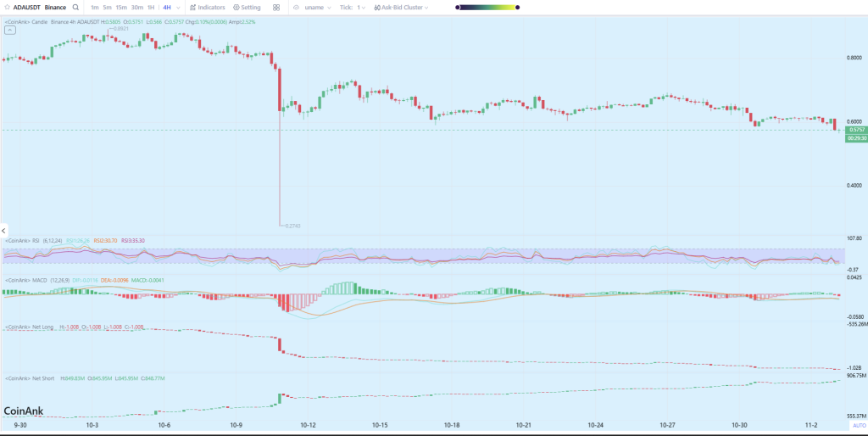Click the -1.02B Net Long axis label
Screen dimensions: 868x436
(856, 368)
